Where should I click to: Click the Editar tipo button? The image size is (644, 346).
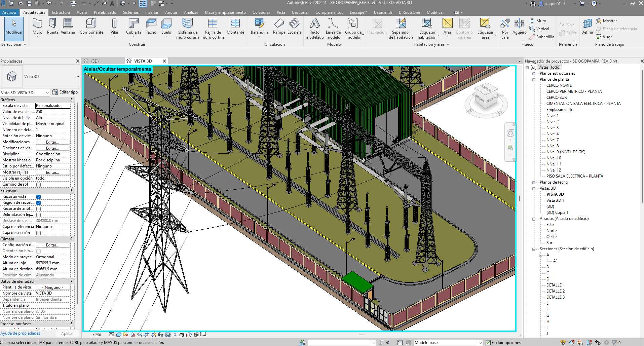65,92
